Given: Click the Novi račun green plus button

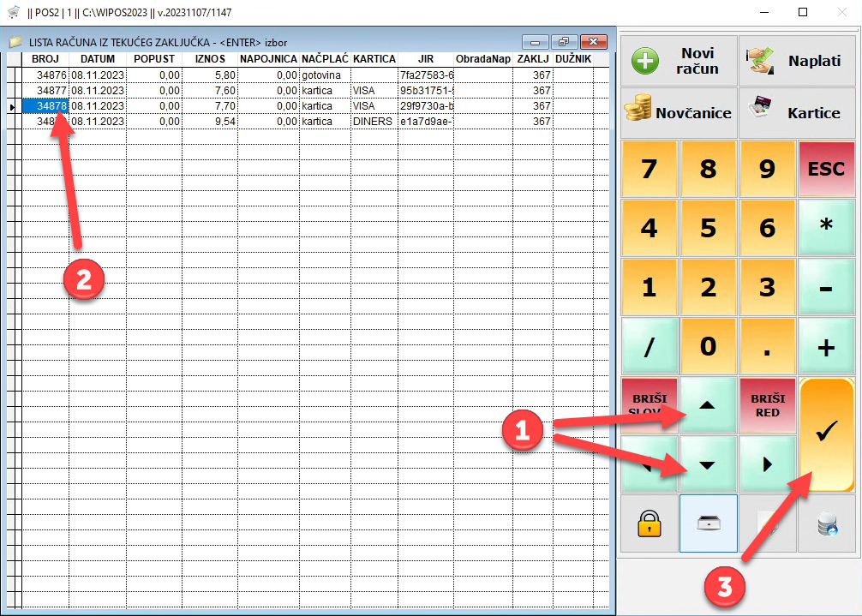Looking at the screenshot, I should [x=678, y=61].
